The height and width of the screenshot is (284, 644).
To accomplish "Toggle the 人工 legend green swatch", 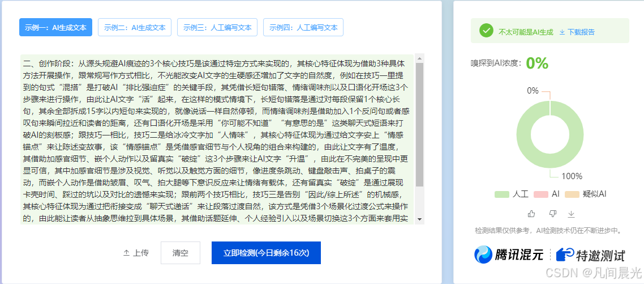I will (x=502, y=194).
